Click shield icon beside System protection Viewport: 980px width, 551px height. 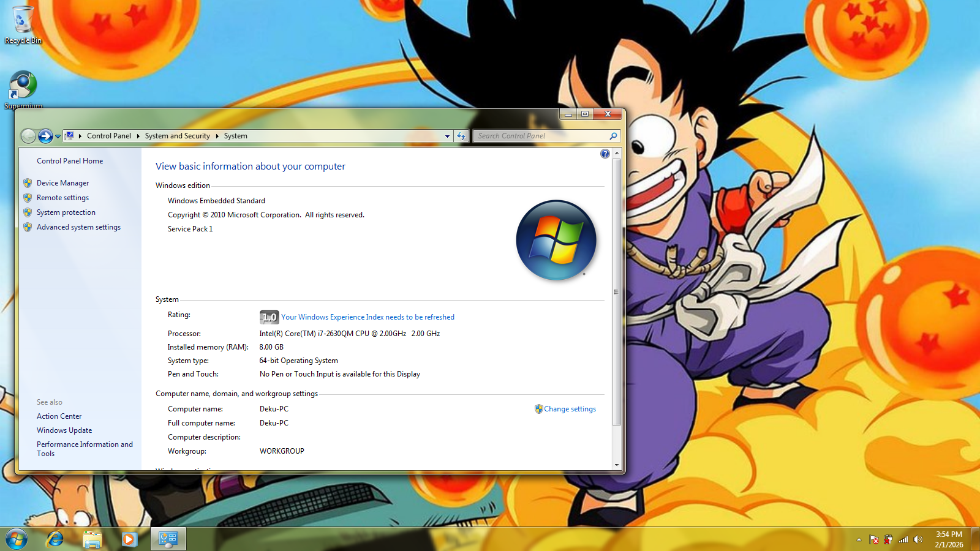point(28,212)
